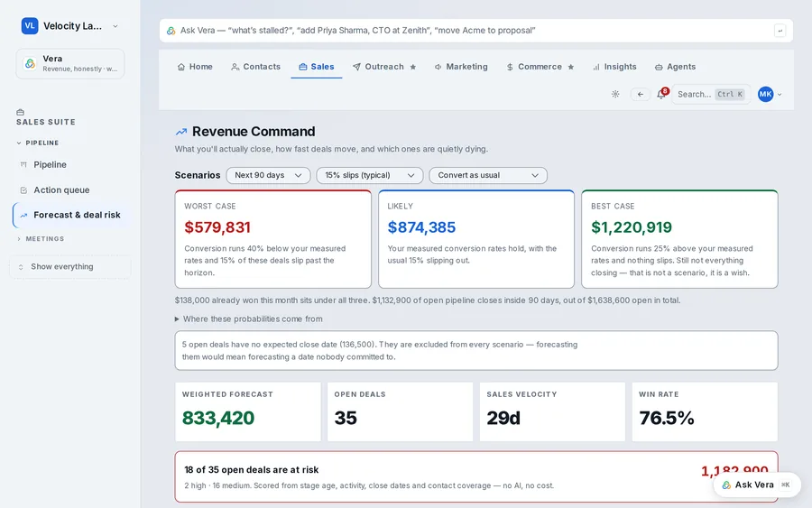
Task: Open the Agents tab
Action: (x=675, y=67)
